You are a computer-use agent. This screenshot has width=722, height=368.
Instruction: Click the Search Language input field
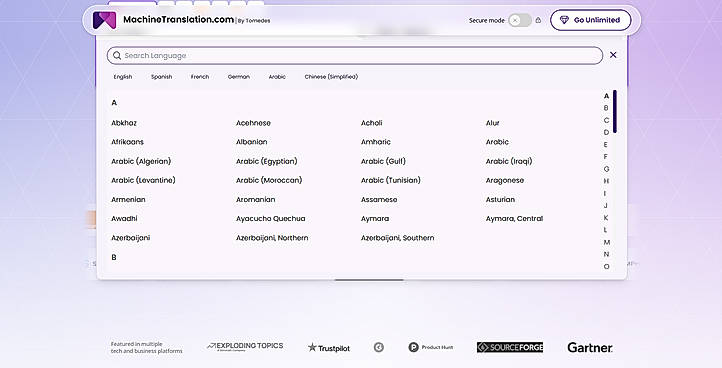[x=355, y=55]
